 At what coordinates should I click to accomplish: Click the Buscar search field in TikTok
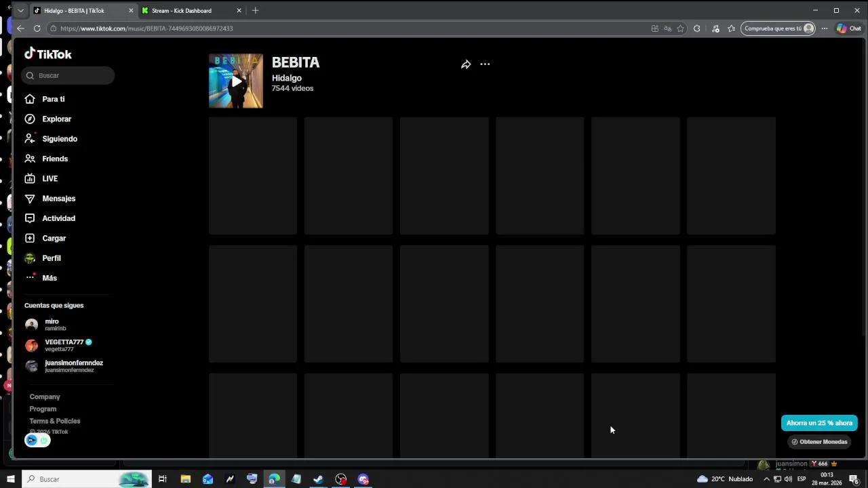68,75
